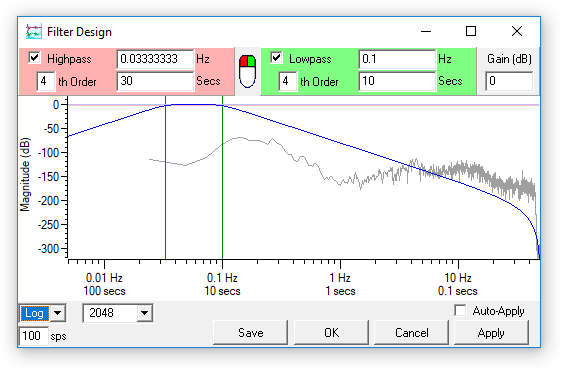Expand the 2048 points dropdown

click(x=144, y=313)
